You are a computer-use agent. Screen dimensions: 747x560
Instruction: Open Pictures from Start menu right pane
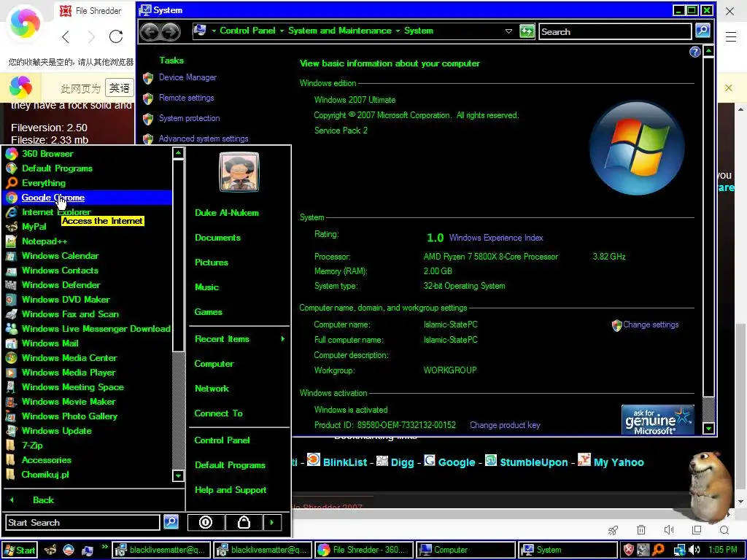click(x=211, y=262)
